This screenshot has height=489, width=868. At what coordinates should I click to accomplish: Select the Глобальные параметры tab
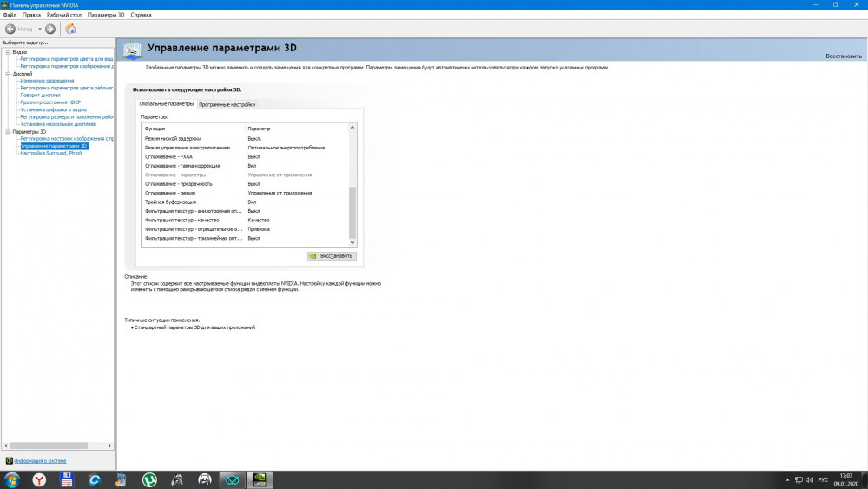click(x=166, y=104)
